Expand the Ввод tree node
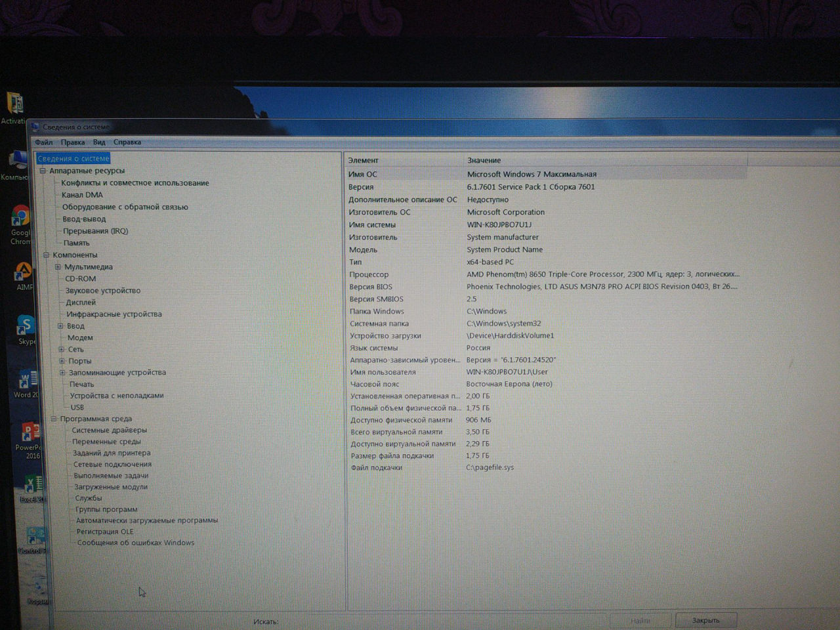This screenshot has height=630, width=840. (x=60, y=326)
